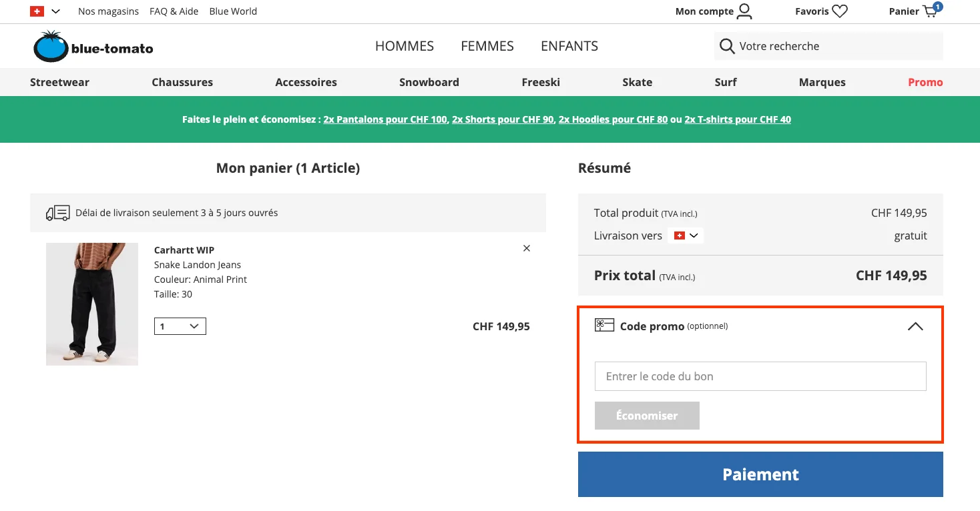The height and width of the screenshot is (511, 980).
Task: Focus the Entrer le code du bon field
Action: [760, 376]
